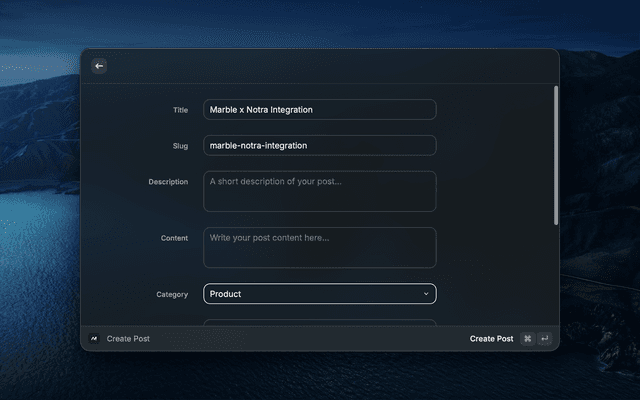The width and height of the screenshot is (640, 400).
Task: Click the back arrow button
Action: [x=99, y=66]
